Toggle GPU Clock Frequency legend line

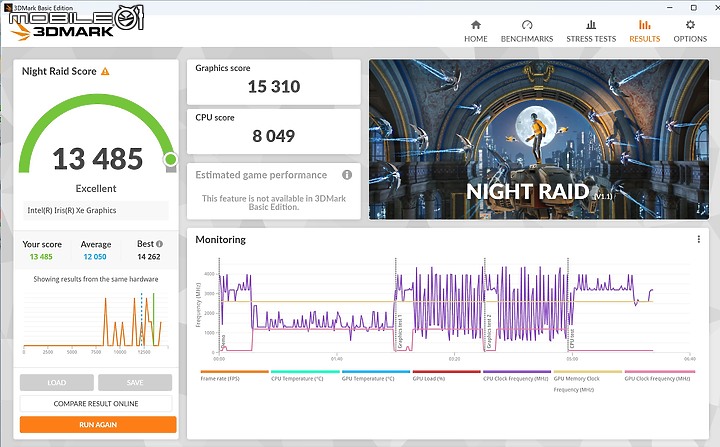(660, 372)
